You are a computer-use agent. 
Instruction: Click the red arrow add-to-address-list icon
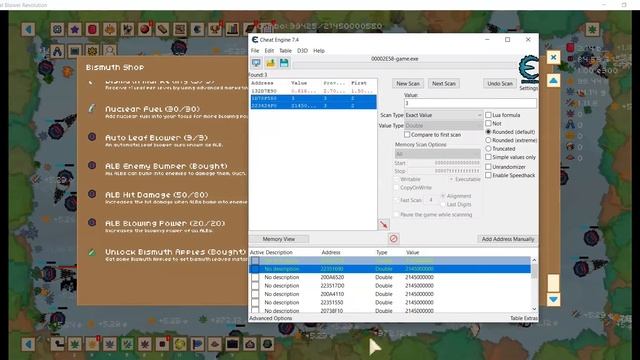click(384, 224)
